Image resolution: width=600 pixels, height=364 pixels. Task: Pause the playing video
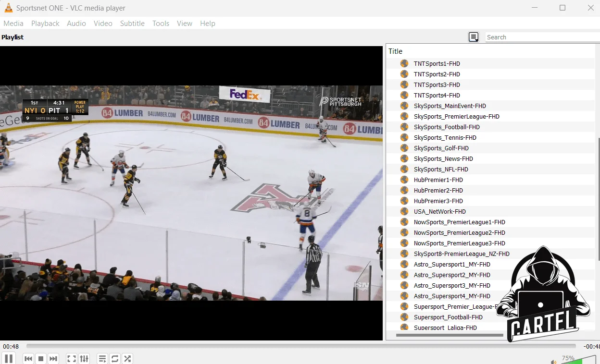click(x=9, y=358)
